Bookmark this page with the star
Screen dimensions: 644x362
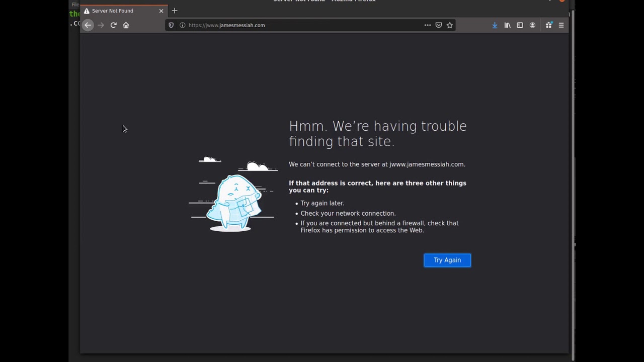450,25
